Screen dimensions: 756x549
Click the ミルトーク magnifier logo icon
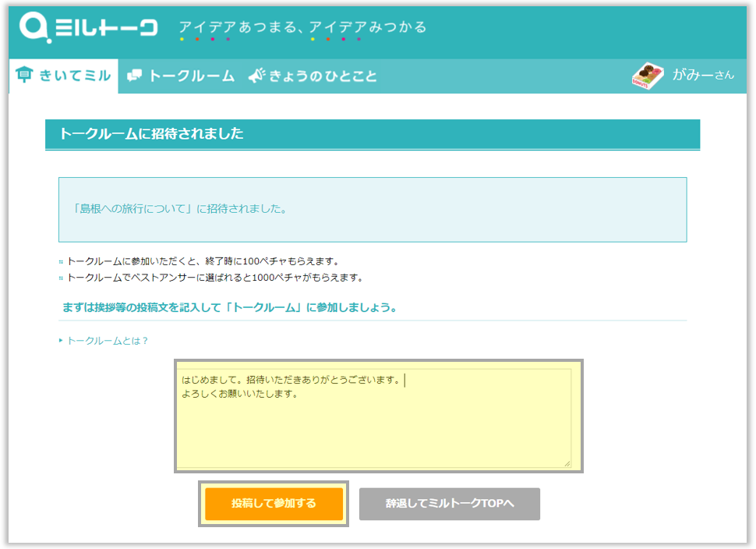35,27
